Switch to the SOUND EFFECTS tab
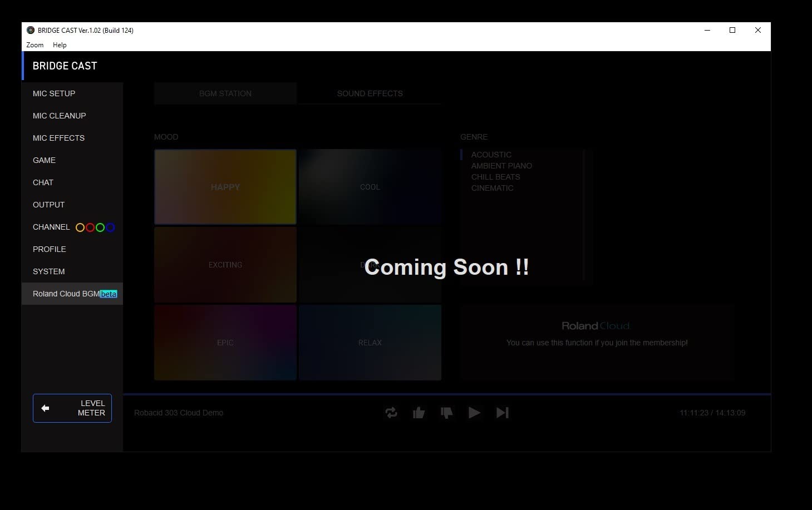The height and width of the screenshot is (510, 812). point(370,93)
